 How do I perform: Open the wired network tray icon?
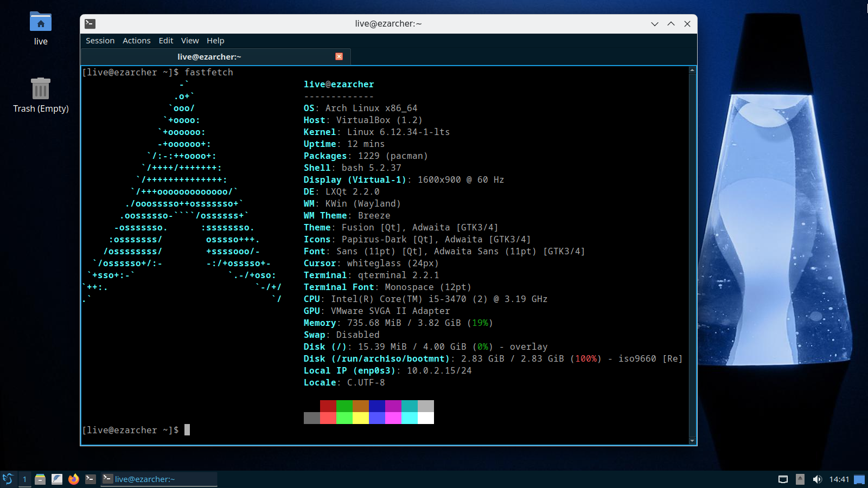[x=783, y=479]
